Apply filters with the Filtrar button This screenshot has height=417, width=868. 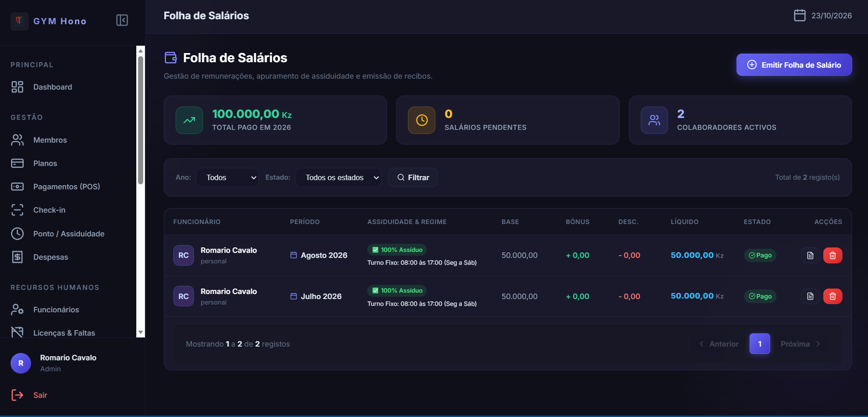tap(413, 177)
